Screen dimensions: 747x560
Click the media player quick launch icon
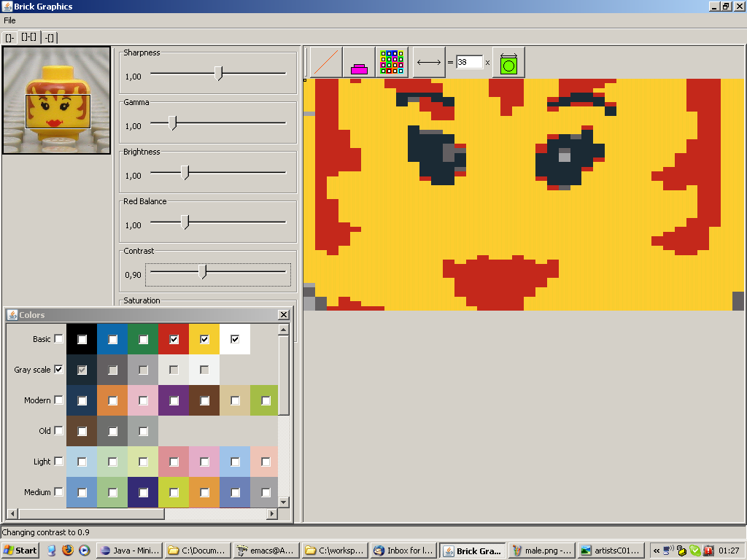[x=85, y=550]
